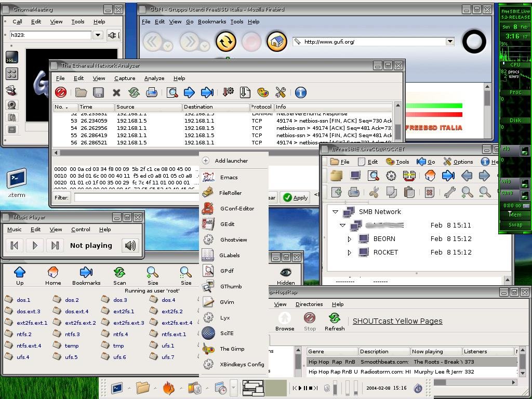Viewport: 532px width, 399px height.
Task: Select GConf-Editor from the launcher menu
Action: pyautogui.click(x=234, y=208)
